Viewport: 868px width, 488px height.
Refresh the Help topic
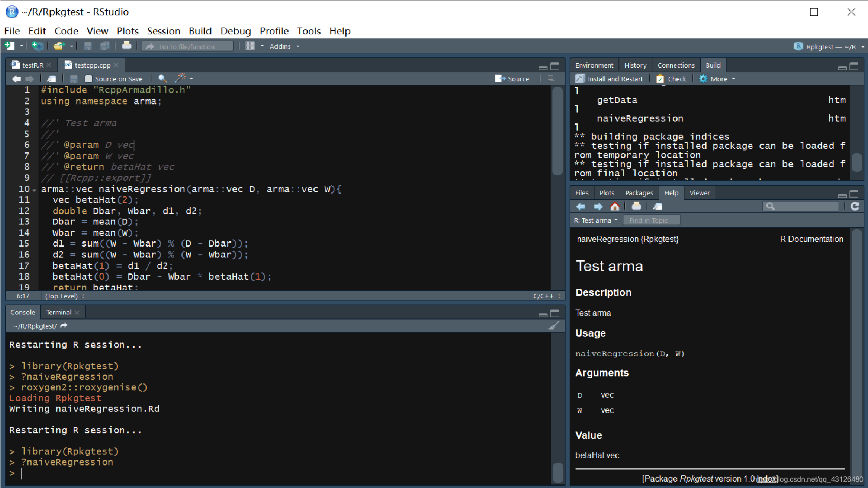click(x=855, y=206)
